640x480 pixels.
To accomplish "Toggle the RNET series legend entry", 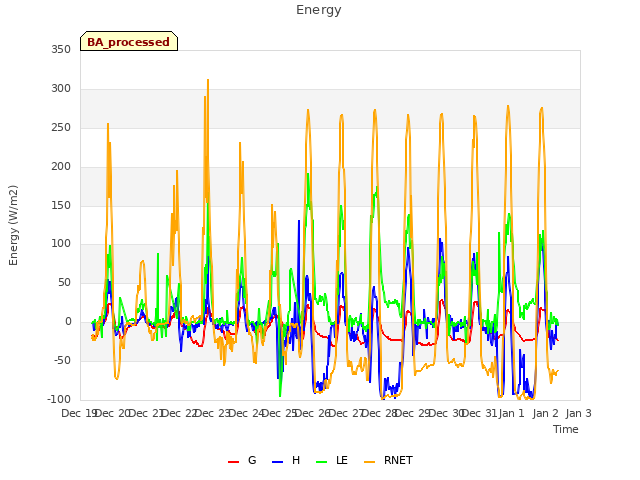I will [x=388, y=460].
